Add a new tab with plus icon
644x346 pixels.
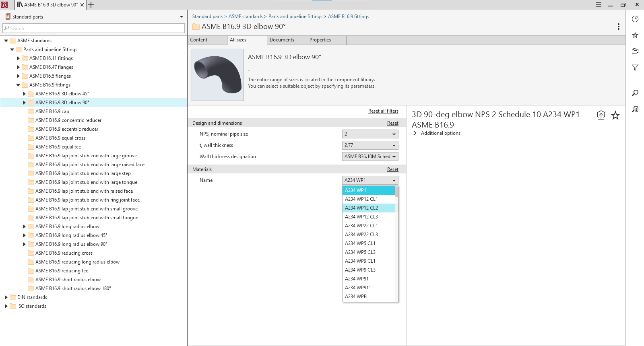click(91, 5)
